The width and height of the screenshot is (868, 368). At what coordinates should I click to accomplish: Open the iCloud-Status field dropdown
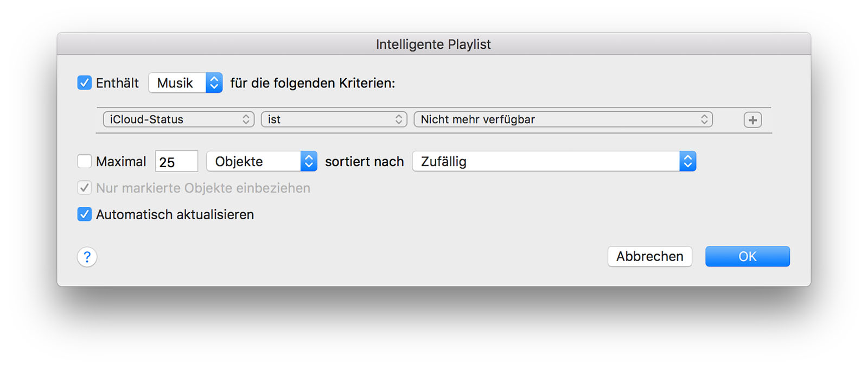(178, 119)
